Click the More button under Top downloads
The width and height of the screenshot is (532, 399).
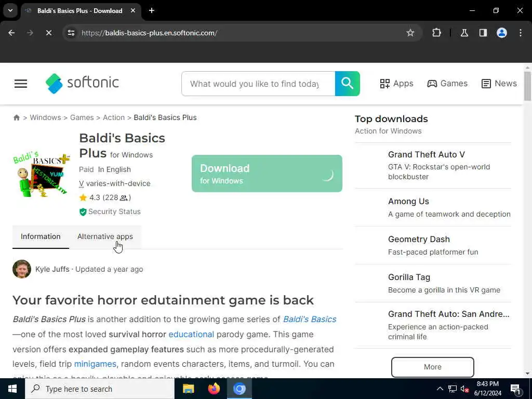pos(433,367)
